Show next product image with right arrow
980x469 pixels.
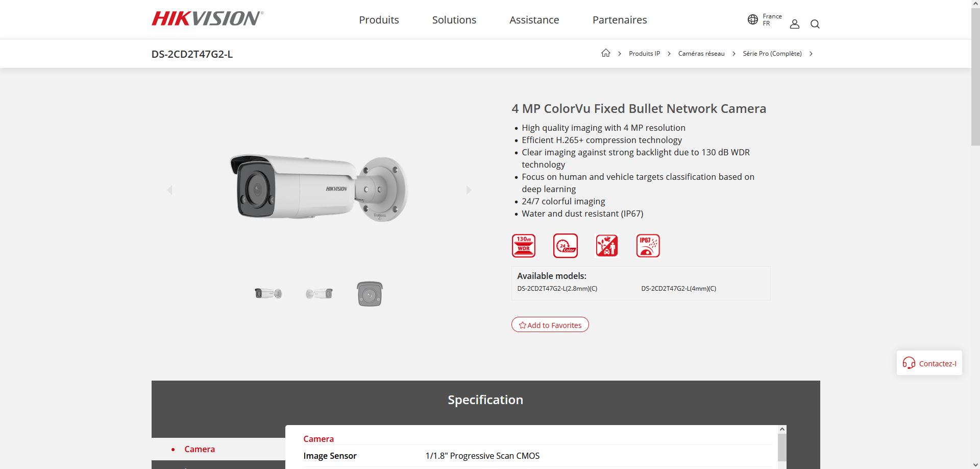(x=469, y=190)
